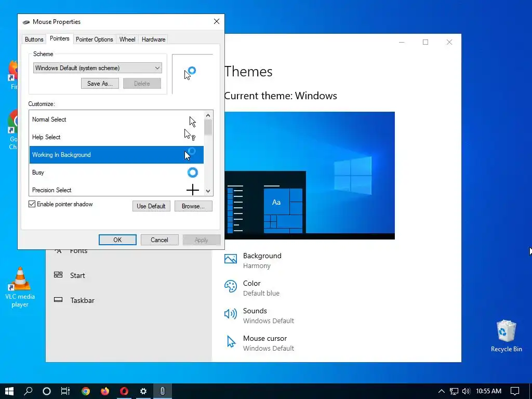Open the Hardware tab

point(153,39)
